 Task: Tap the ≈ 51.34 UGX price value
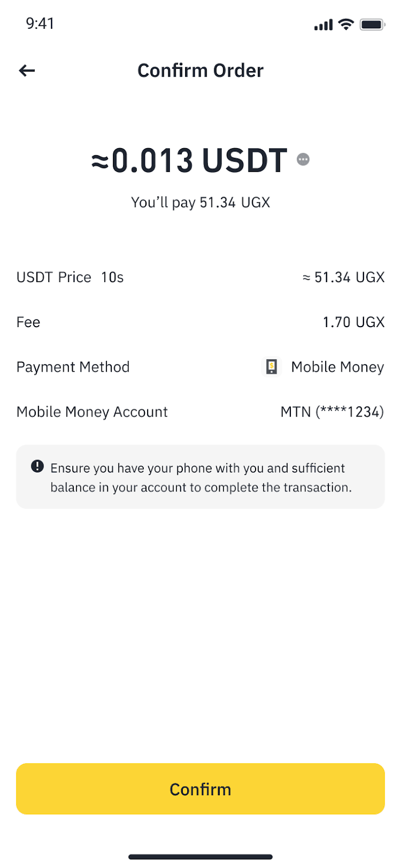click(x=343, y=278)
